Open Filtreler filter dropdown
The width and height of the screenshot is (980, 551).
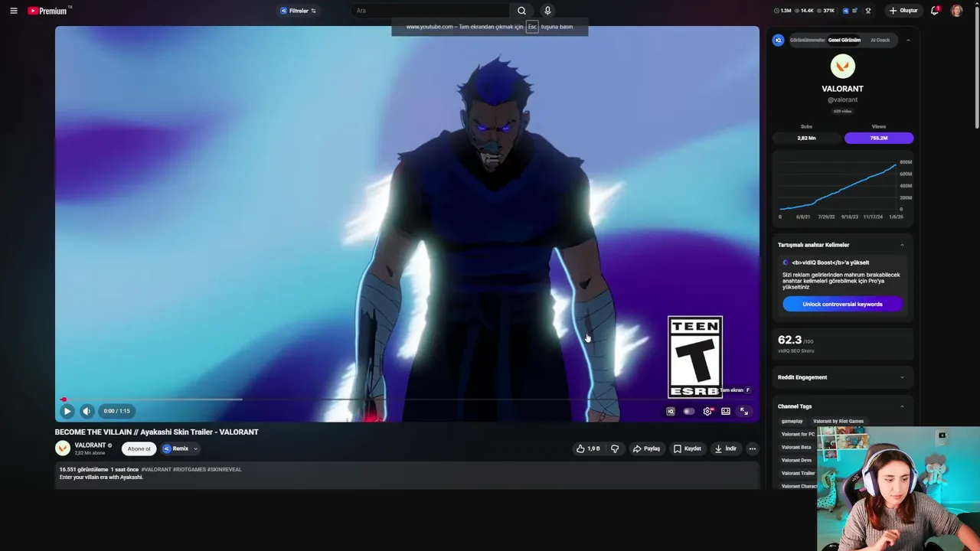coord(299,11)
